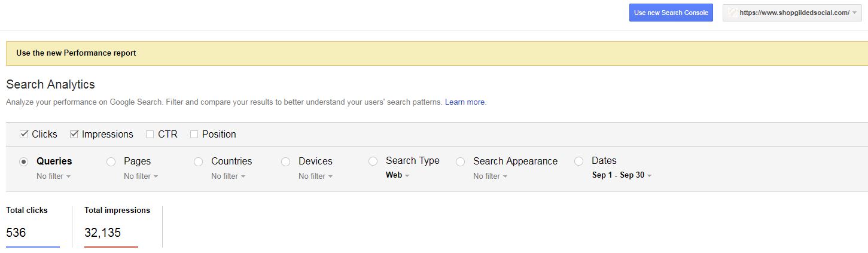
Task: Open the 'Learn more' link
Action: point(465,102)
